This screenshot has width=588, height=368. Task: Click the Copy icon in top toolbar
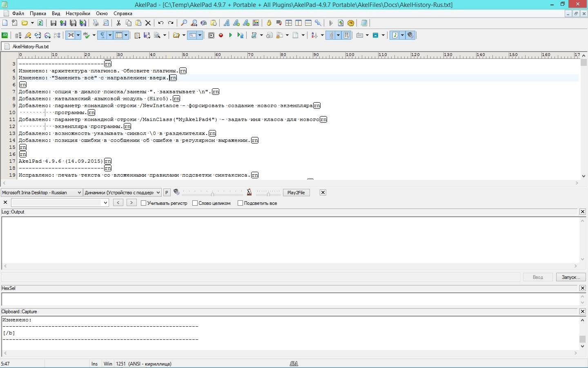click(x=128, y=23)
